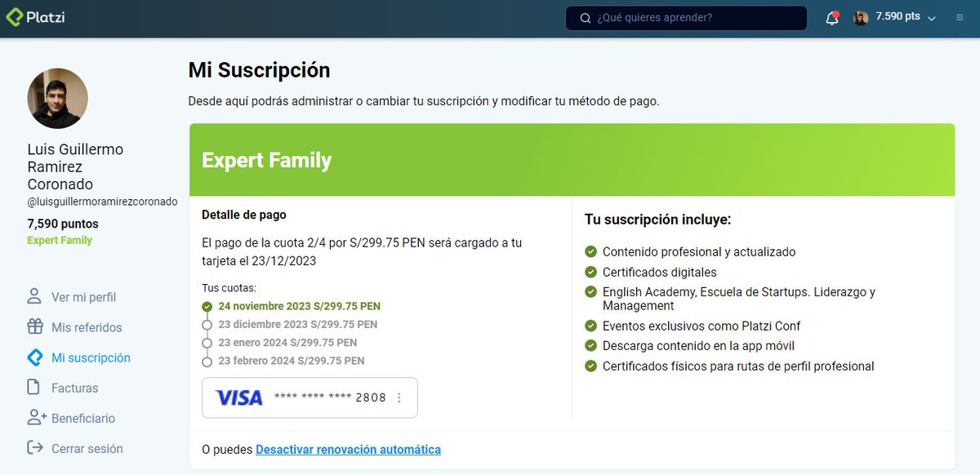Click the add-person icon beside Beneficiario
Viewport: 980px width, 475px height.
click(x=35, y=417)
